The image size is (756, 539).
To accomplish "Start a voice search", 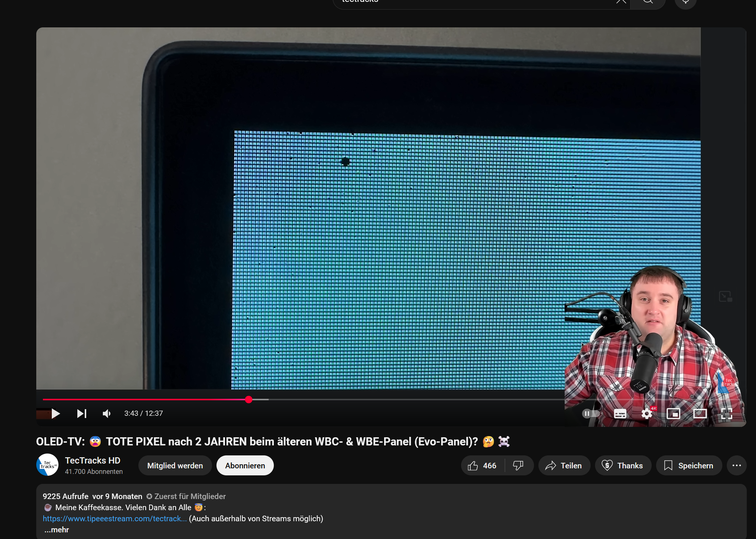I will (685, 1).
